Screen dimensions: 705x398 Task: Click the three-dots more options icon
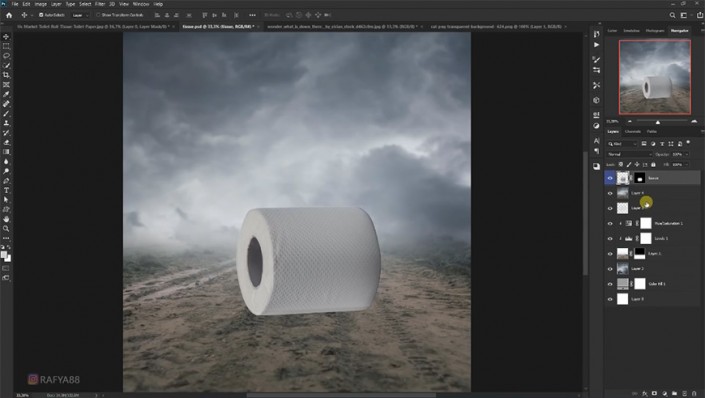[252, 15]
